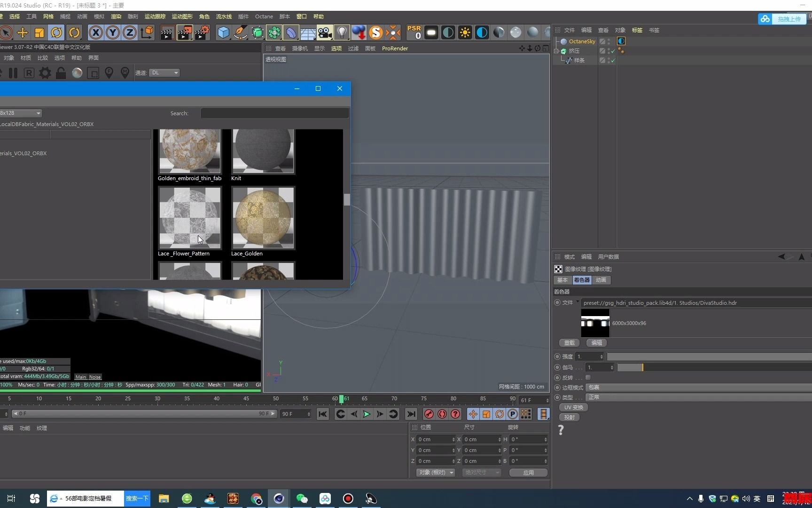Image resolution: width=812 pixels, height=508 pixels.
Task: Add a light object bulb icon
Action: tap(342, 32)
